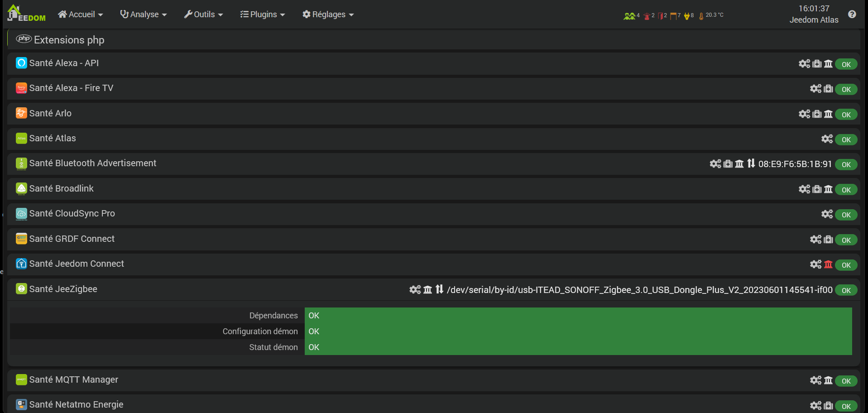868x413 pixels.
Task: Click the yellow power plug summary icon
Action: pos(687,16)
